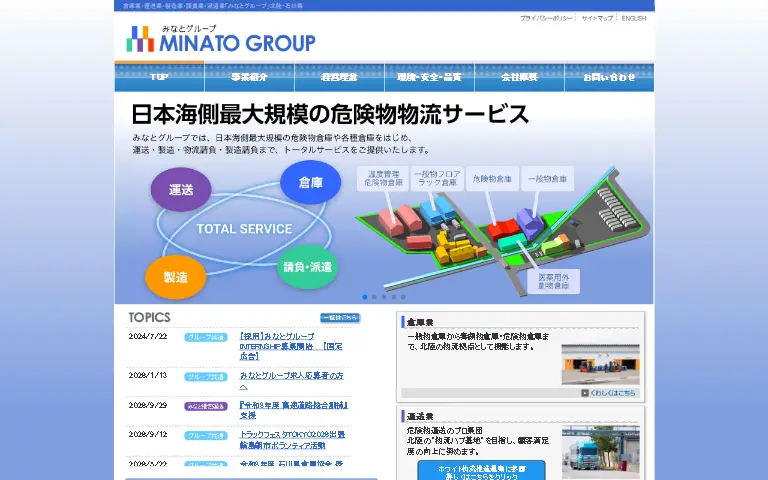Viewport: 768px width, 480px height.
Task: Click the blue ホワイト物流 banner button
Action: click(x=481, y=470)
